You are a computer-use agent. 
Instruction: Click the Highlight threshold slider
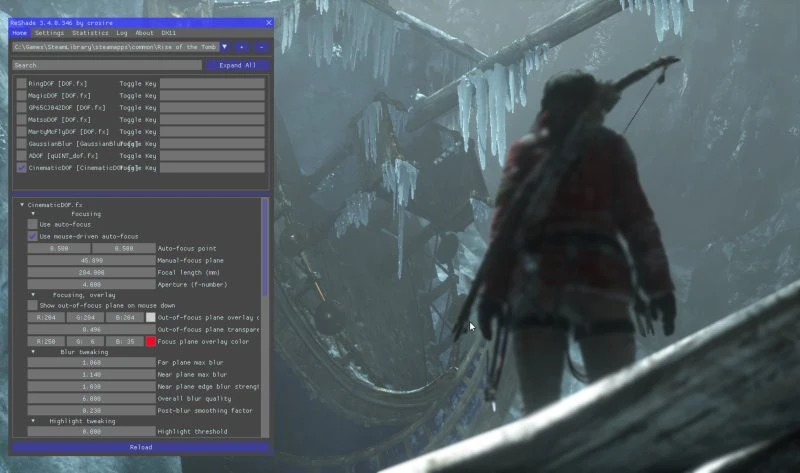coord(91,431)
